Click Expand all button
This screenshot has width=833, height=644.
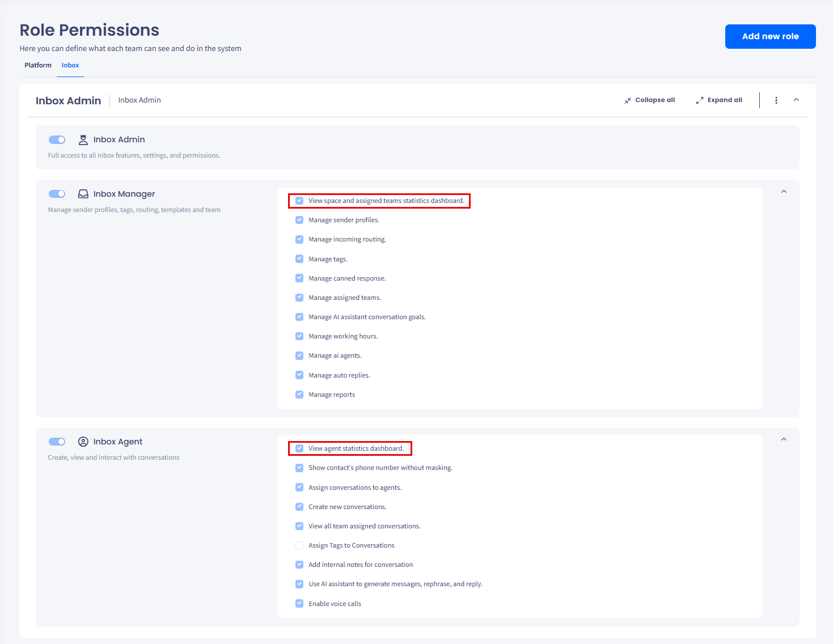[x=719, y=100]
